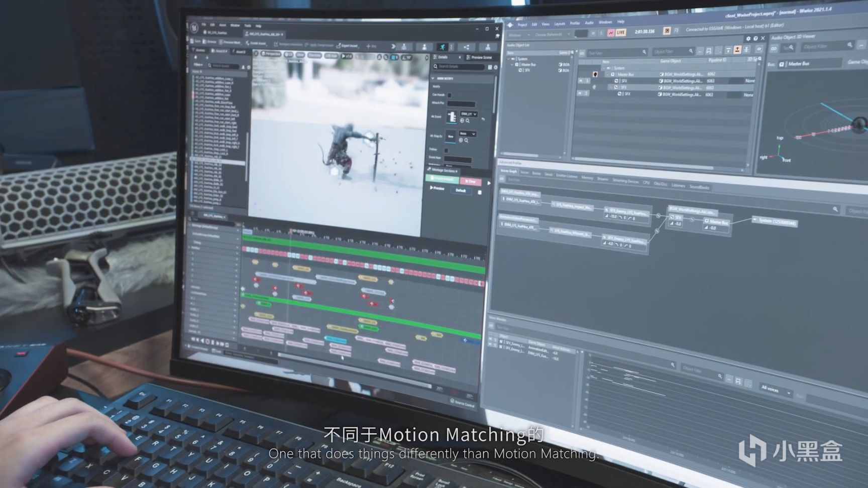Viewport: 868px width, 488px height.
Task: Collapse the System tree node in the left Item list
Action: point(508,59)
